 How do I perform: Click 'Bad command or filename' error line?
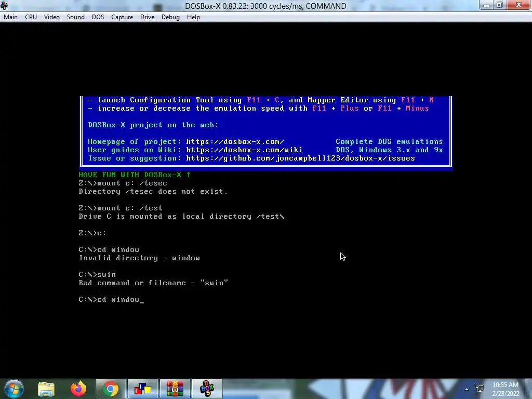pos(153,283)
